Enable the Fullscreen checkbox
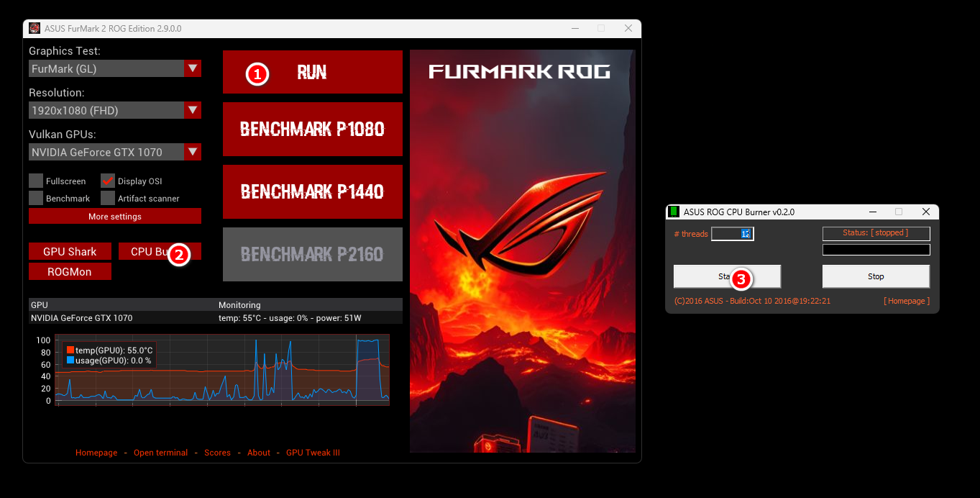This screenshot has height=498, width=980. click(x=36, y=181)
